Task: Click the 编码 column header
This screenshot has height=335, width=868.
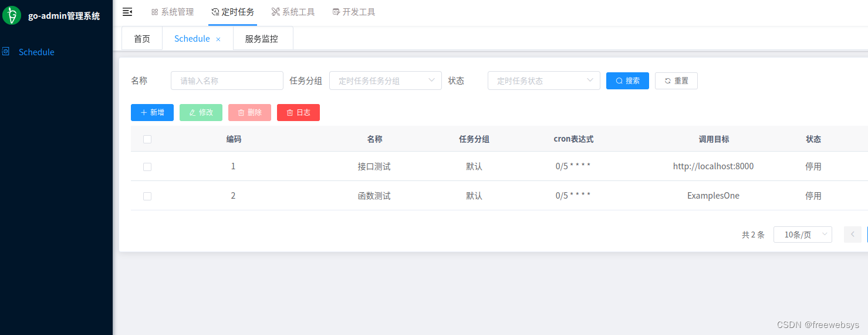Action: (x=234, y=139)
